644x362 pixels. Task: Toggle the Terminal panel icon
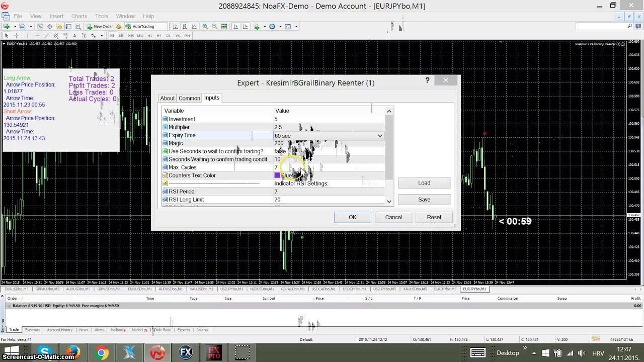pyautogui.click(x=68, y=26)
